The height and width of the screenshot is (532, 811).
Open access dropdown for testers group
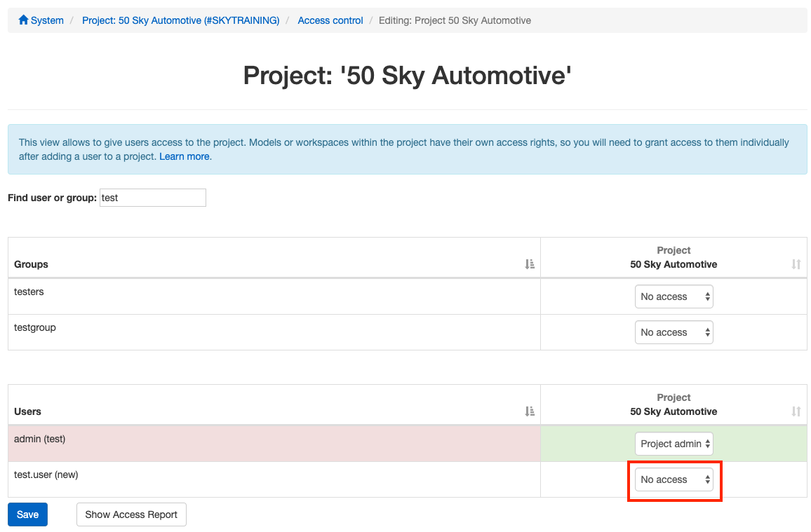pos(673,296)
